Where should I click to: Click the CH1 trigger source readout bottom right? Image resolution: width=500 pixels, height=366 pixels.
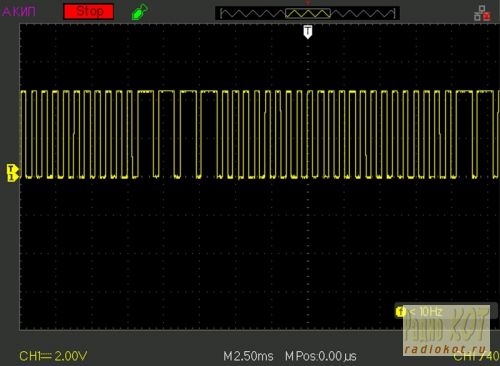tap(477, 357)
